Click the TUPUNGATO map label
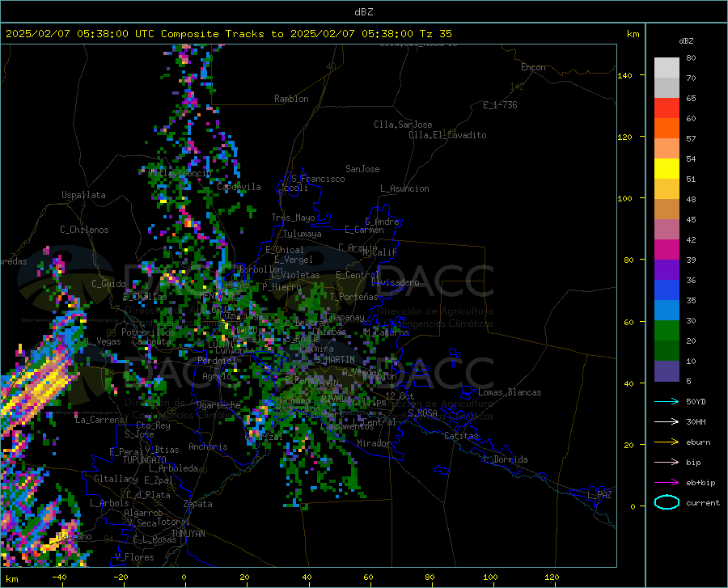 pos(145,460)
